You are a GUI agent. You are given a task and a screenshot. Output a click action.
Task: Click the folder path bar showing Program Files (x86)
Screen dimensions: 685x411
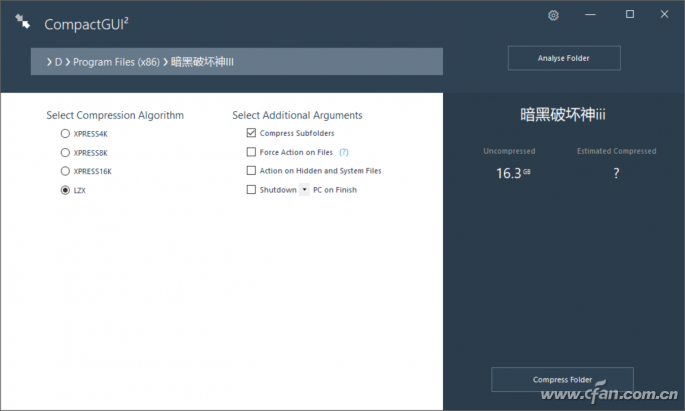coord(237,62)
